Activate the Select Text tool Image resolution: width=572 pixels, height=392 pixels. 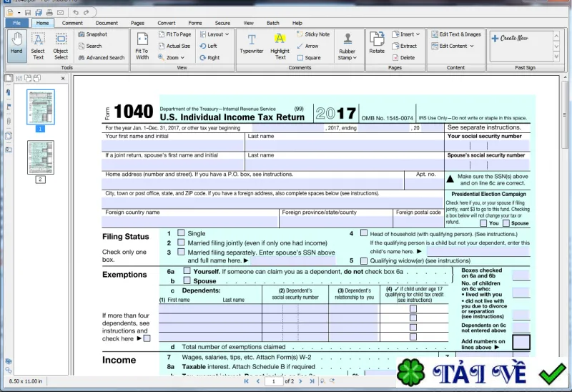click(x=38, y=46)
